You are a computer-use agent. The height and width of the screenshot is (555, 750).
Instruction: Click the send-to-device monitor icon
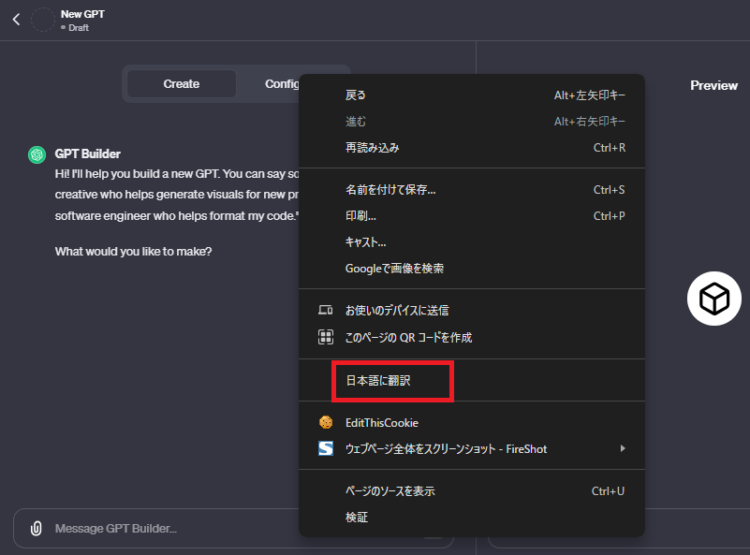tap(326, 310)
